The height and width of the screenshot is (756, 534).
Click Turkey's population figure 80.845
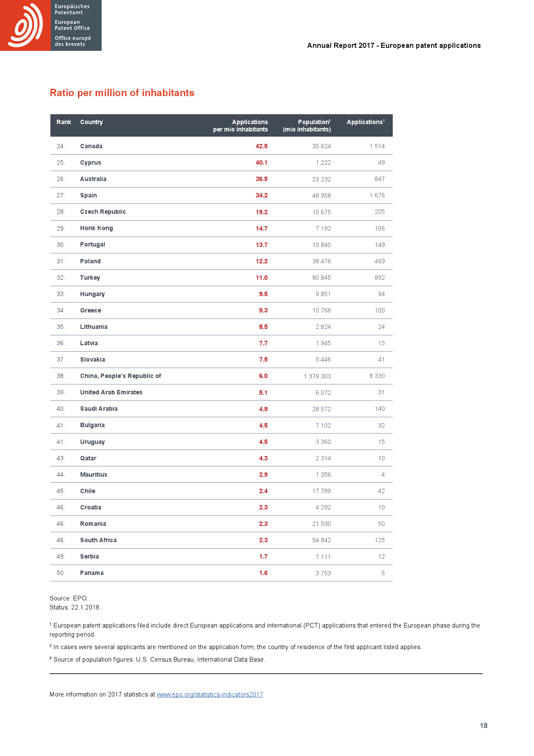coord(321,278)
